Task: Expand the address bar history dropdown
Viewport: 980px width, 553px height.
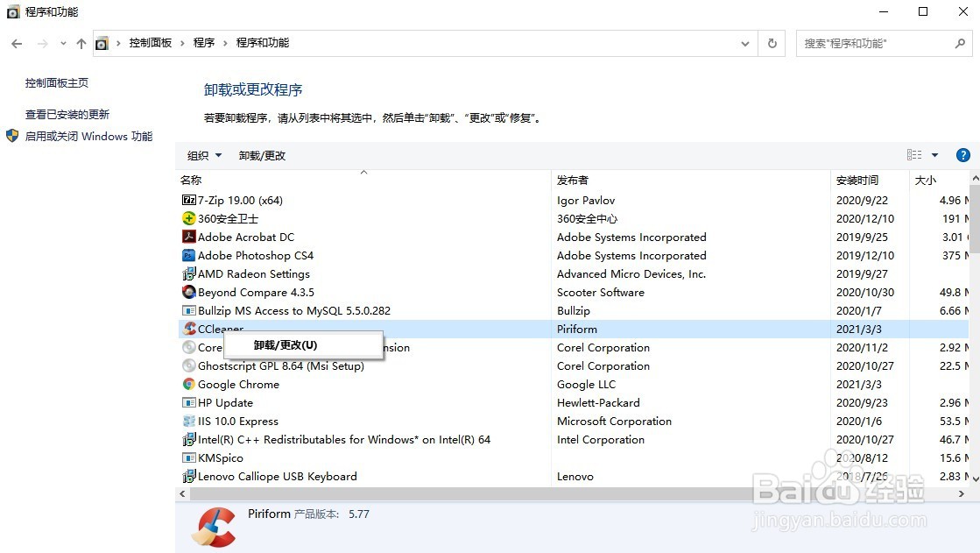Action: click(x=745, y=43)
